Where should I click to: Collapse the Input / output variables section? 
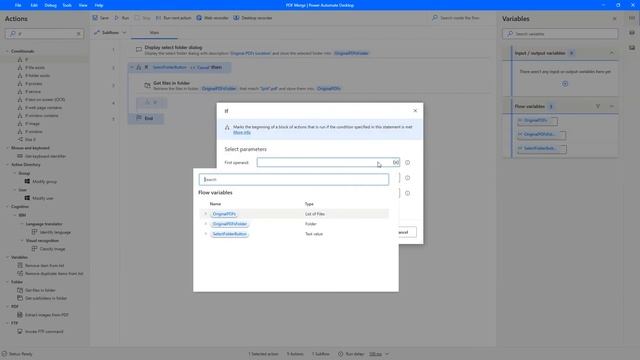611,53
